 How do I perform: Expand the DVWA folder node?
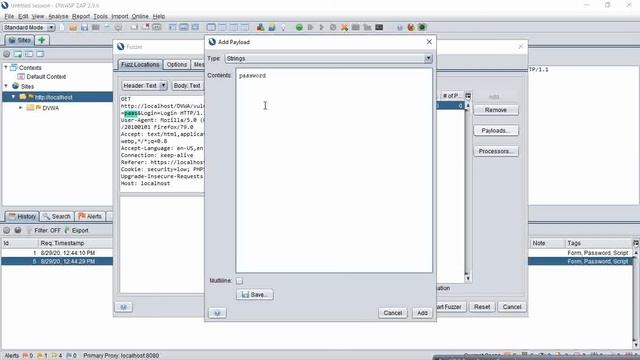click(20, 108)
